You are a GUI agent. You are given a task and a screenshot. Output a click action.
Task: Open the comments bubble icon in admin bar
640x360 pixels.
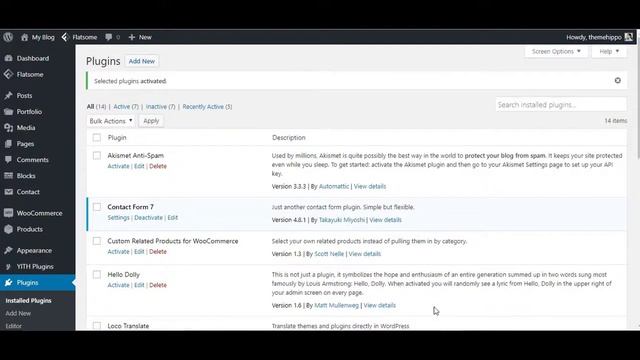tap(109, 37)
